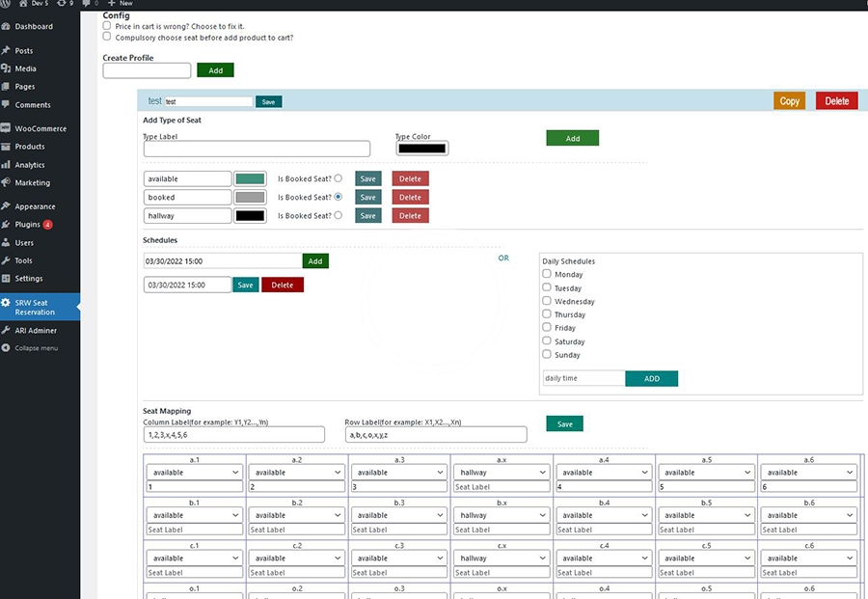This screenshot has height=599, width=868.
Task: Click the Settings sidebar icon
Action: [x=7, y=279]
